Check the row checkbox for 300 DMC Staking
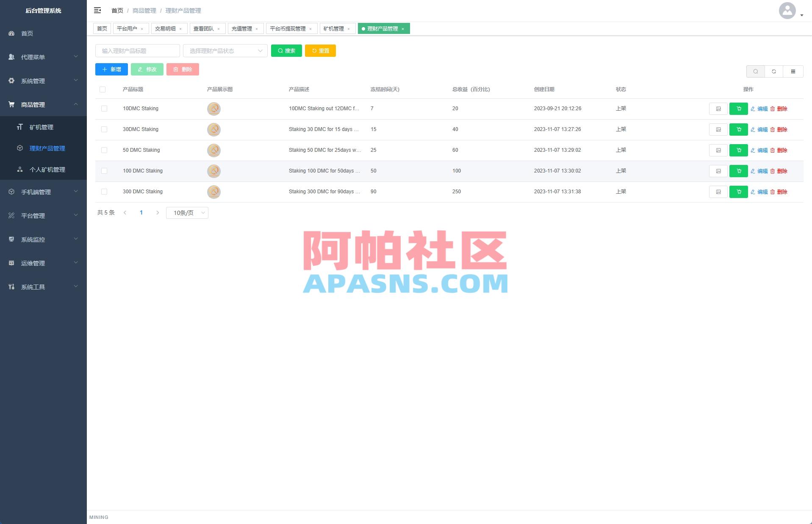The width and height of the screenshot is (812, 524). [104, 192]
